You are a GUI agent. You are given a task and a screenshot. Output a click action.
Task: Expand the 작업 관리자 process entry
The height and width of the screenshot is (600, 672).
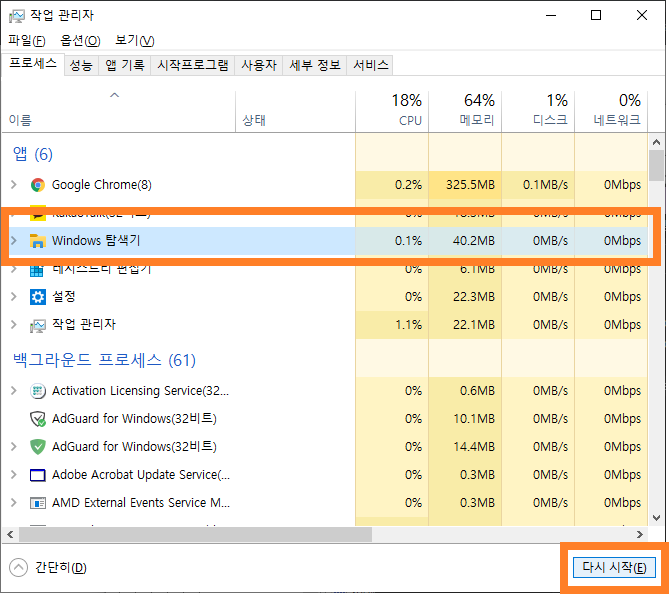[x=14, y=325]
